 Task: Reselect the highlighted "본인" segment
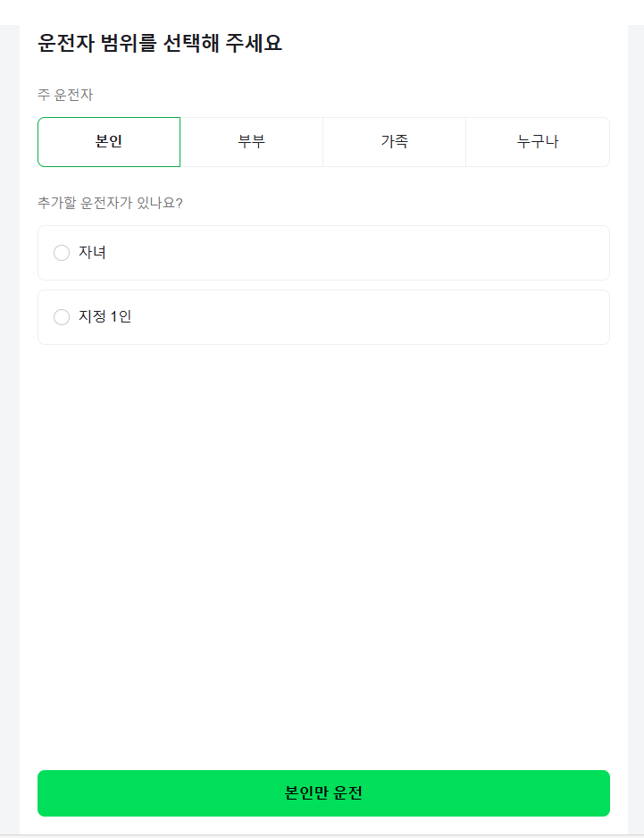(x=108, y=141)
